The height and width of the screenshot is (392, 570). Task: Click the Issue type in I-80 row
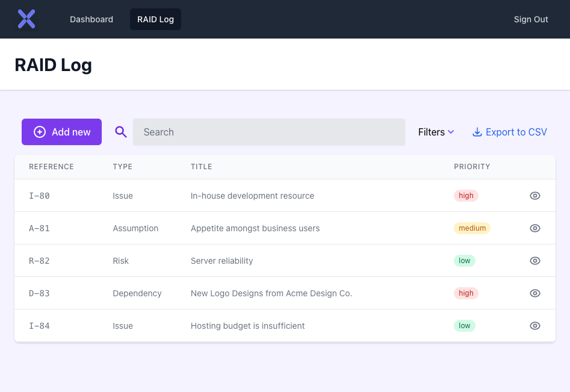(123, 196)
